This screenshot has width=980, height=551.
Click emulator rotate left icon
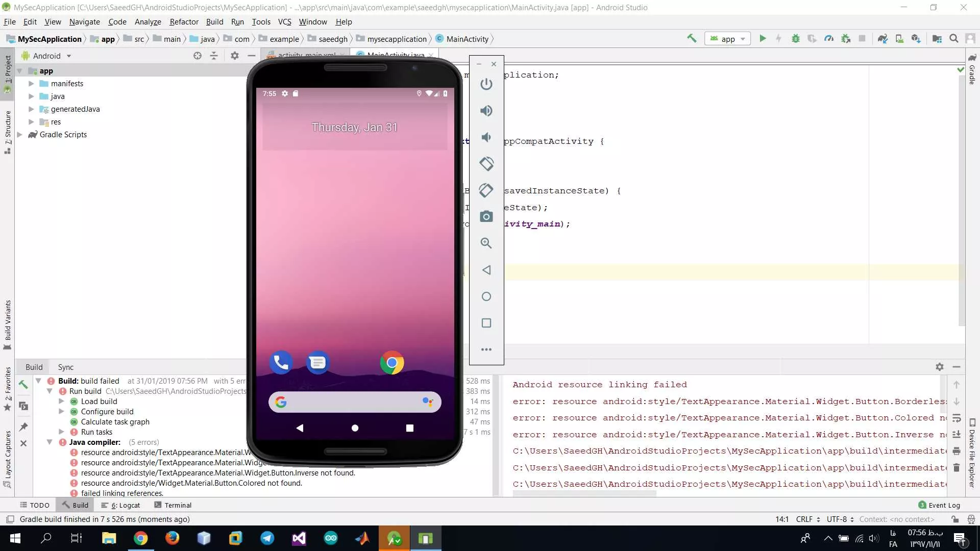point(486,164)
